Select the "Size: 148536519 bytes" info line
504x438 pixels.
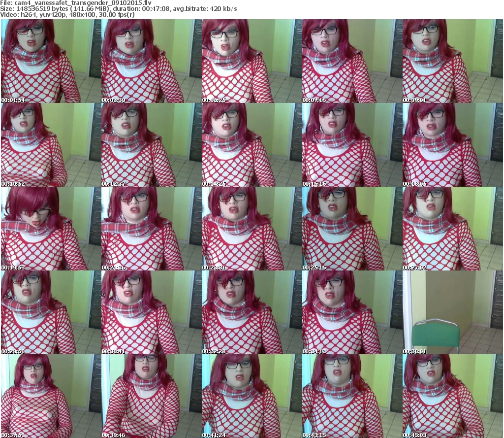pos(119,9)
